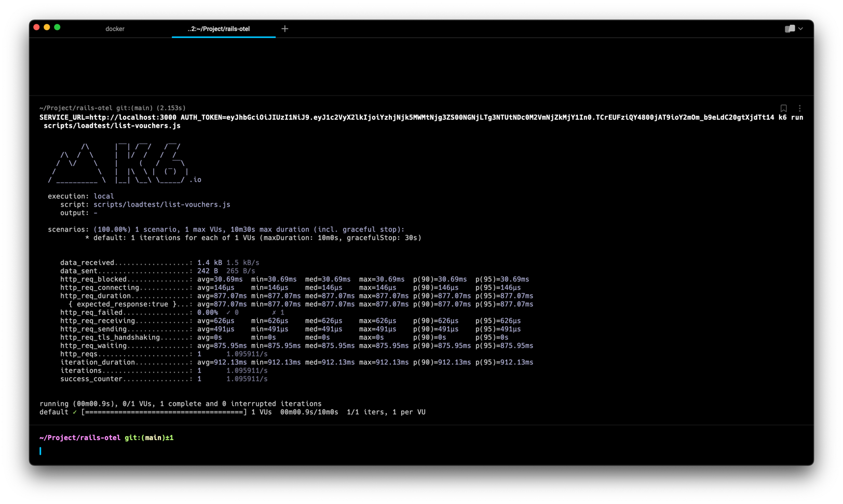
Task: Click the yellow minimize traffic light
Action: point(47,26)
